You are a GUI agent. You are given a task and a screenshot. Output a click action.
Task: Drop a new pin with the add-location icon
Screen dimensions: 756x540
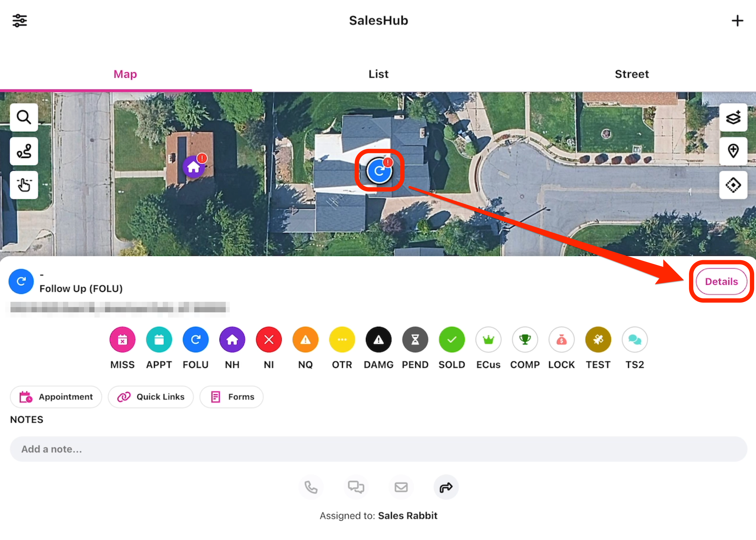click(733, 151)
